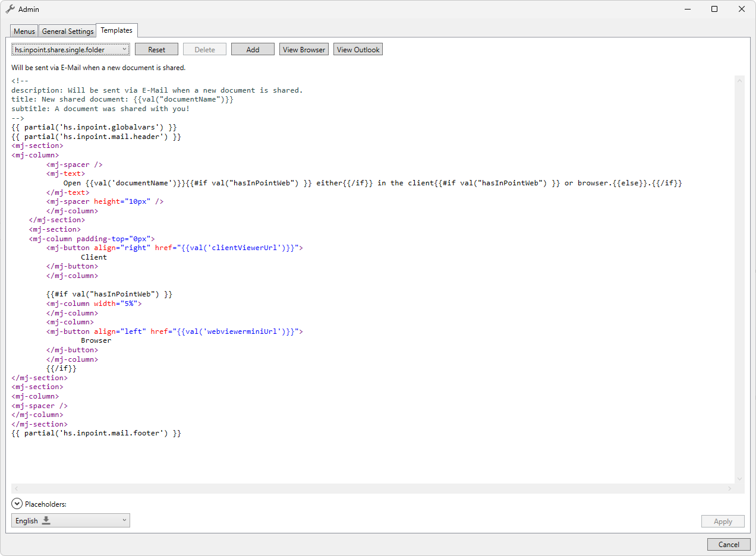Place cursor on the hs.inpoint.mail.header partial line
Image resolution: width=756 pixels, height=556 pixels.
coord(96,137)
